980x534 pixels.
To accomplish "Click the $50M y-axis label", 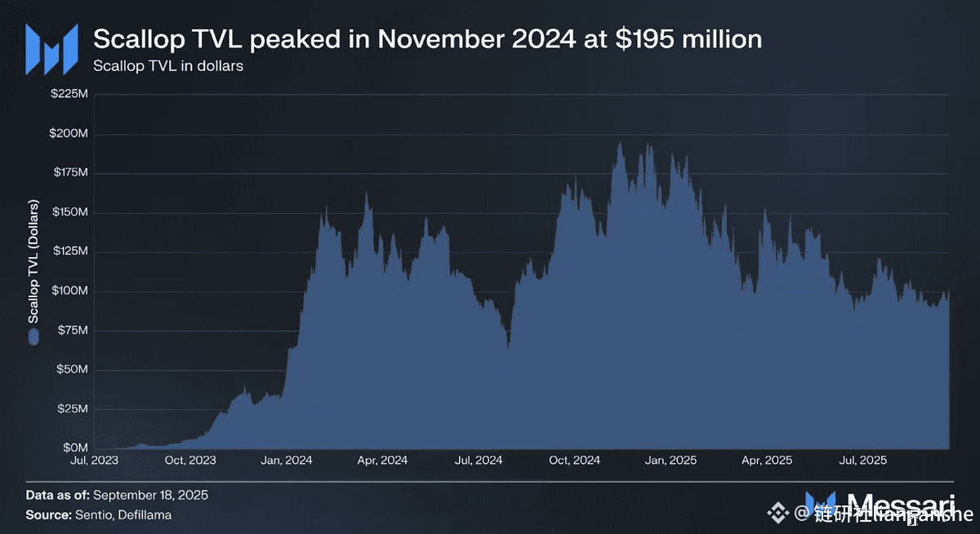I will [71, 370].
